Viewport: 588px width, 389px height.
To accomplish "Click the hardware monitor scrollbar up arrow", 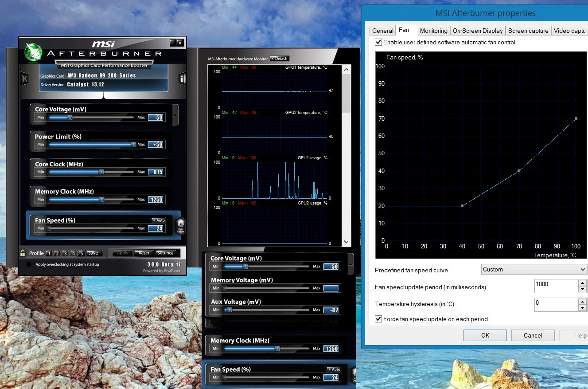I will coord(347,69).
